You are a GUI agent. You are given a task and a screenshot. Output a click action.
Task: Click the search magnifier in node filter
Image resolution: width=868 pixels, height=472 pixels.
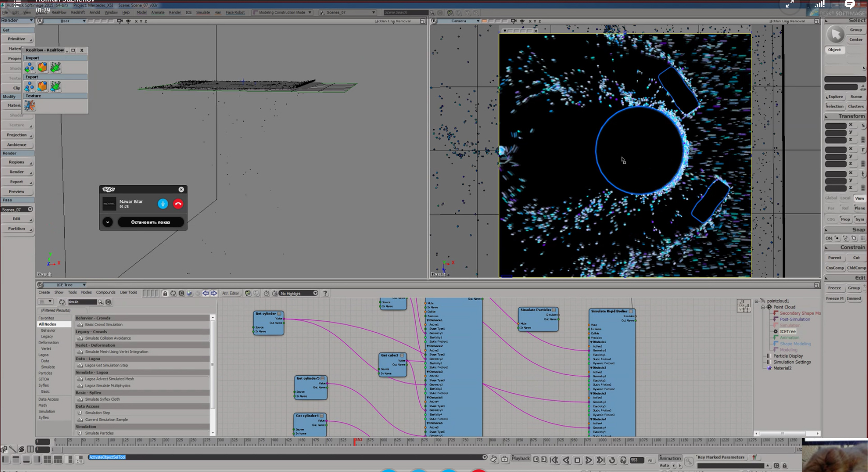[100, 302]
